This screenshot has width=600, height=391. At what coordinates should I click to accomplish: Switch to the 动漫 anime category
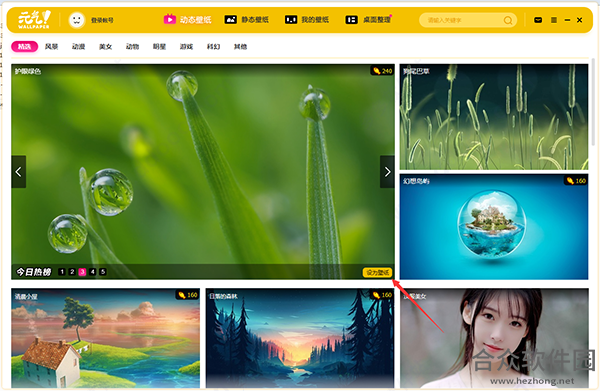tap(78, 46)
